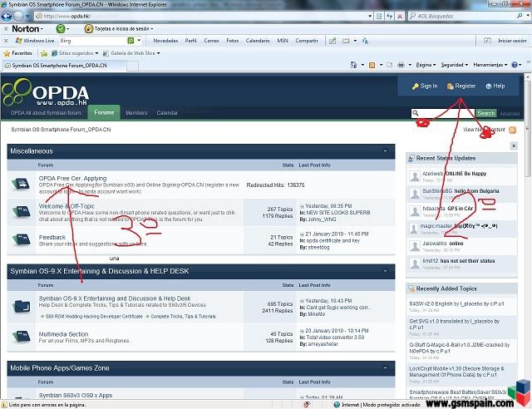Image resolution: width=532 pixels, height=409 pixels.
Task: Click the browser Back arrow button
Action: coord(7,16)
